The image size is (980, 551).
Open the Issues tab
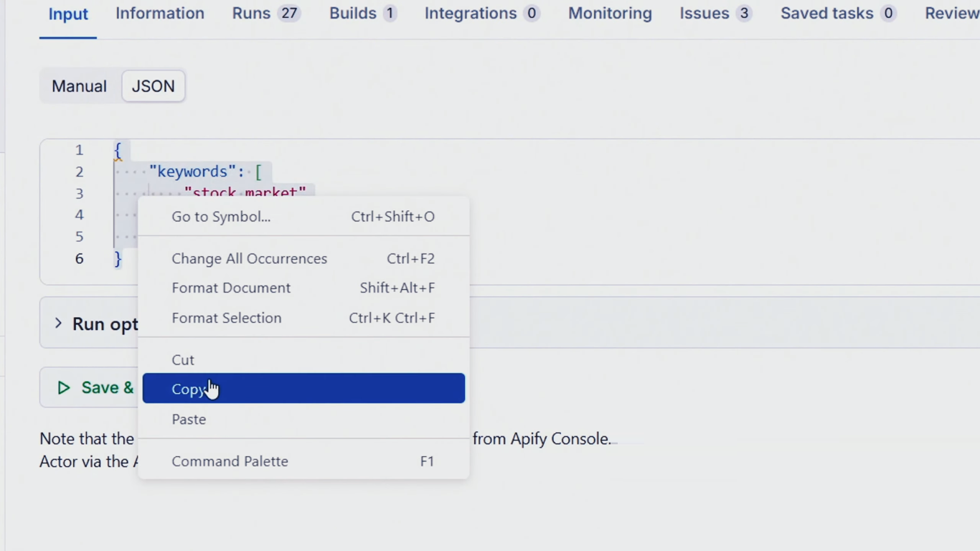(715, 14)
